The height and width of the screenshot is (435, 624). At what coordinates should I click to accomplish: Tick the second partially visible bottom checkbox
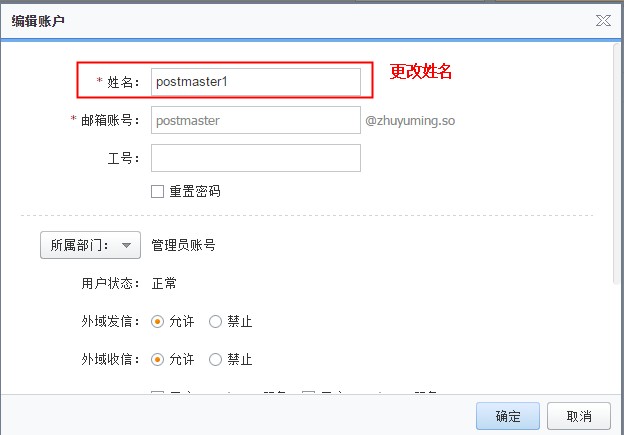click(x=308, y=394)
